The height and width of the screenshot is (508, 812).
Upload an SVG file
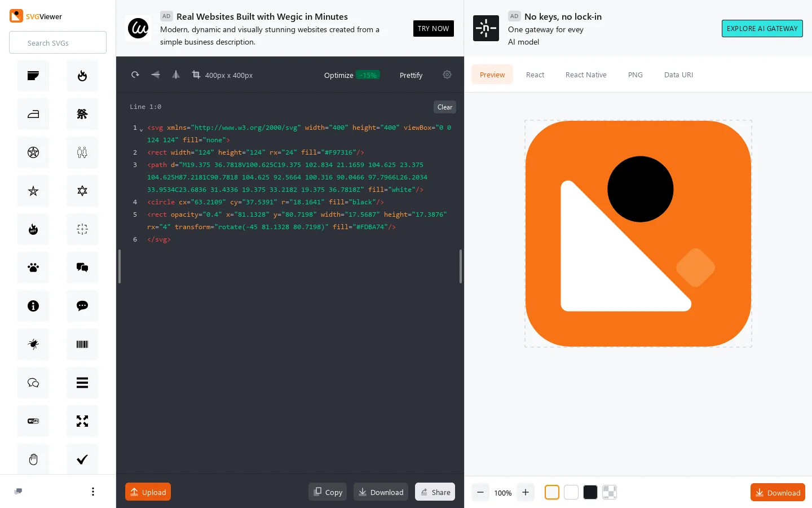148,492
